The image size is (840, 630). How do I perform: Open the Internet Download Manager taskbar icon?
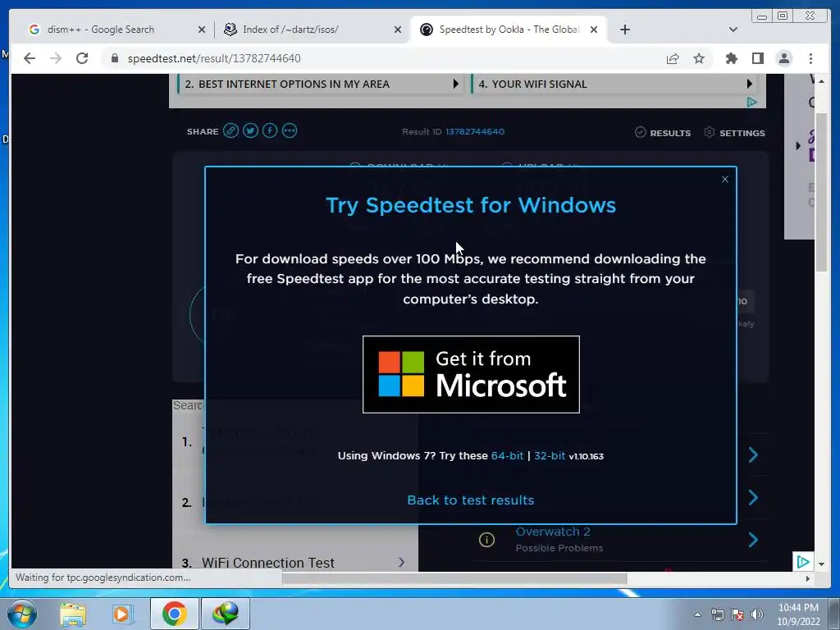(x=226, y=614)
